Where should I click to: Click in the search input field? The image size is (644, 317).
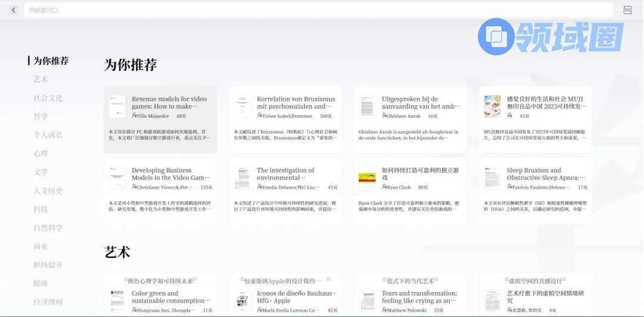[x=316, y=10]
